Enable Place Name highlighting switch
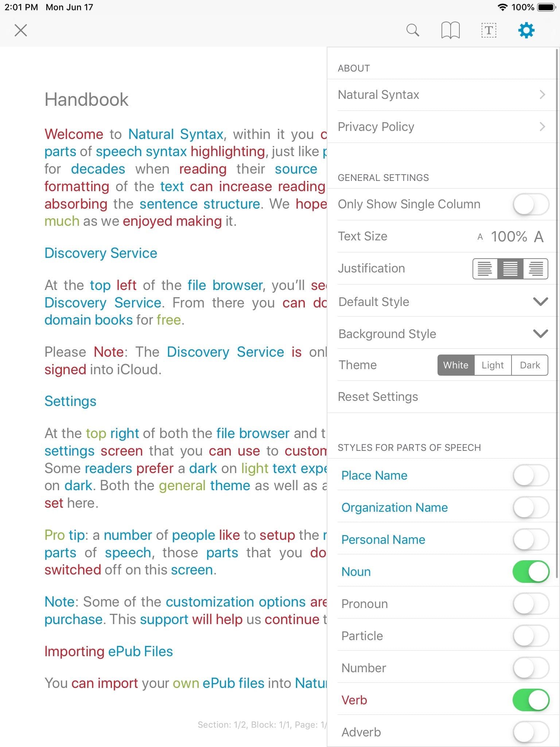The width and height of the screenshot is (560, 747). coord(531,476)
